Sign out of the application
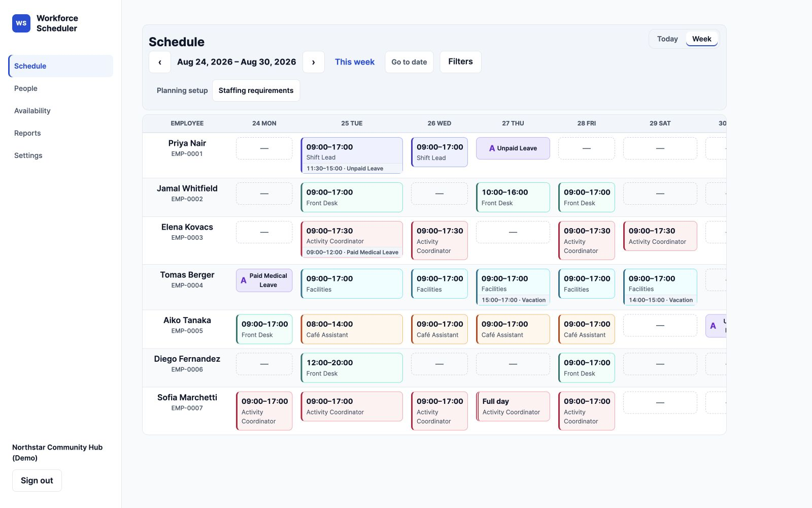The width and height of the screenshot is (812, 508). [x=37, y=481]
